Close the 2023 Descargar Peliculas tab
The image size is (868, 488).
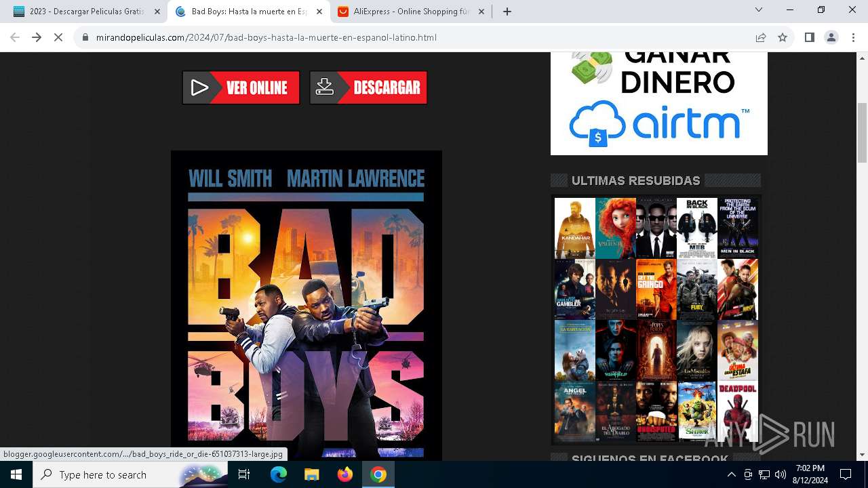click(157, 12)
